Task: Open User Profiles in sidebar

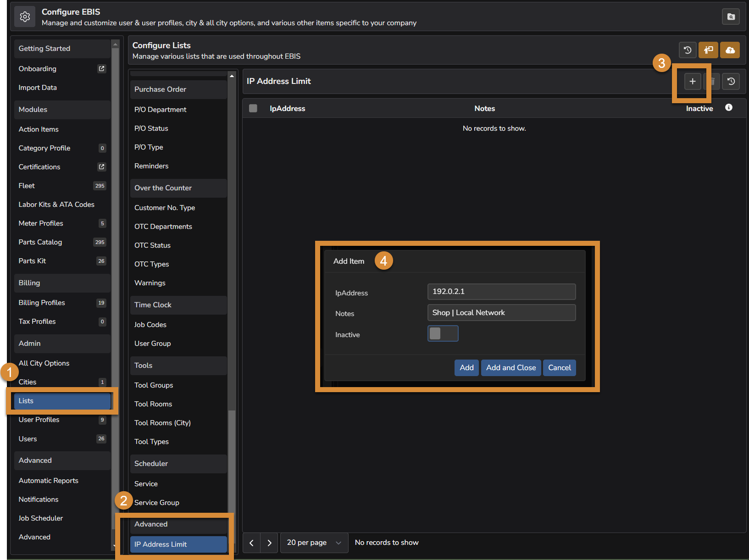Action: click(x=39, y=420)
